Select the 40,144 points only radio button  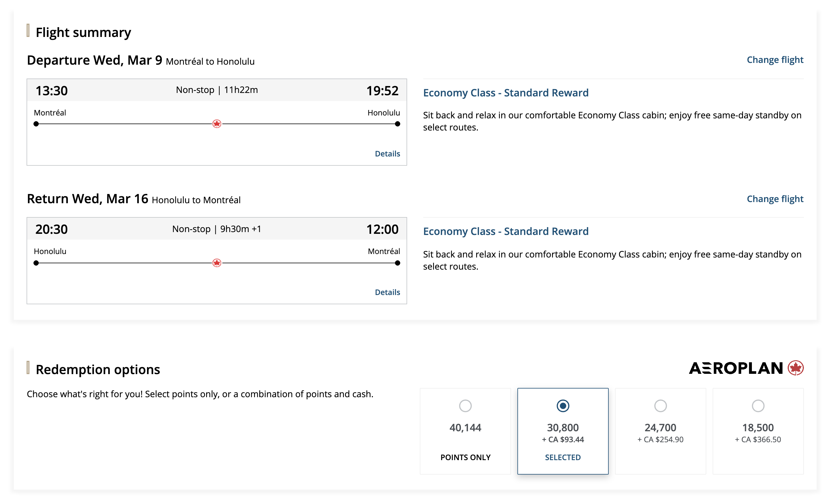(x=465, y=406)
